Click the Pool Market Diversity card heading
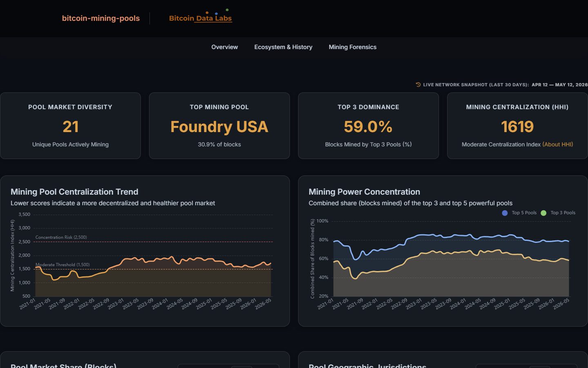The image size is (588, 368). tap(70, 107)
